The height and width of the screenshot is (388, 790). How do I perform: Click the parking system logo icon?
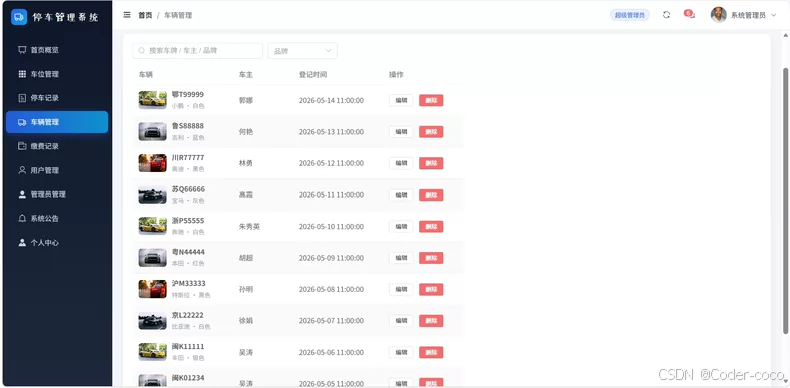(19, 17)
